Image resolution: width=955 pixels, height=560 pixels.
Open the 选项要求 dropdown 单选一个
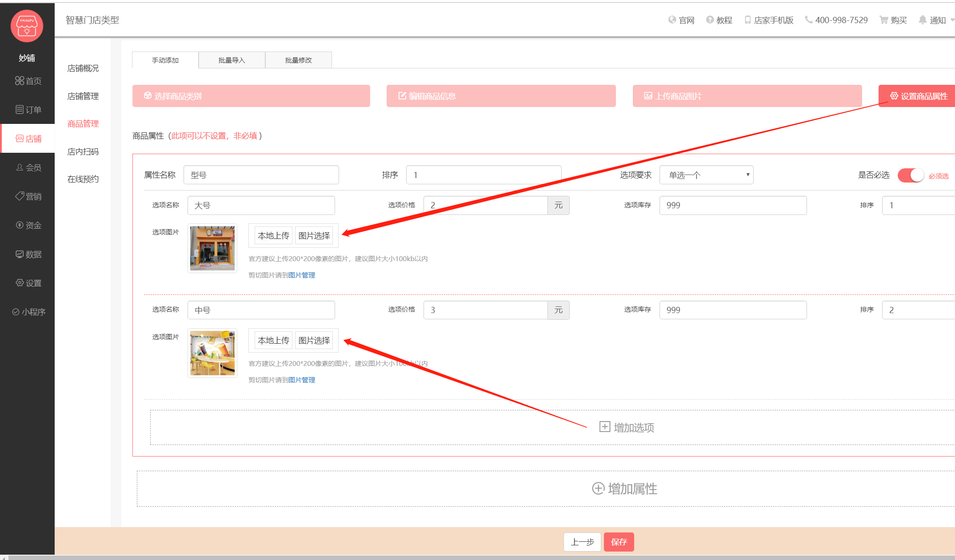[x=706, y=175]
